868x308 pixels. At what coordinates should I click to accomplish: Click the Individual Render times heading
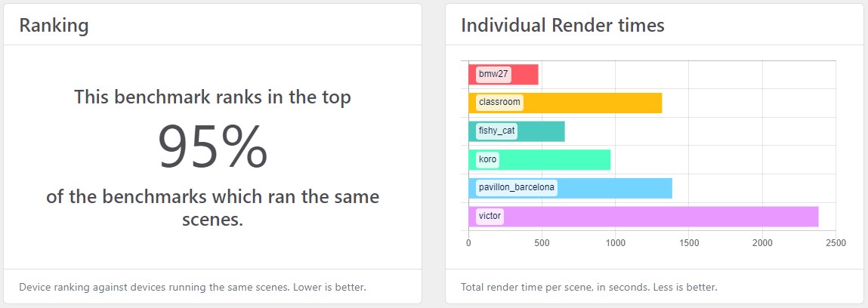563,26
